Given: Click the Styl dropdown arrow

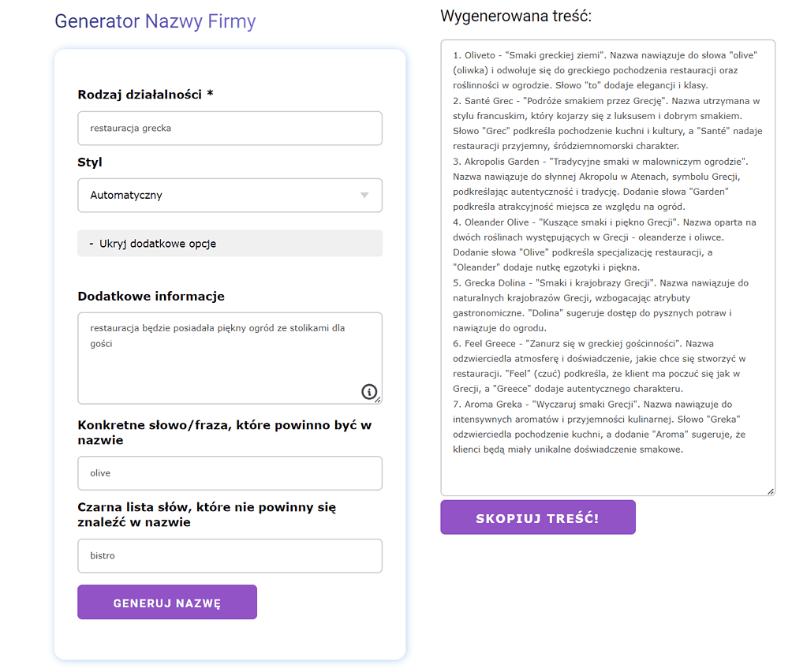Looking at the screenshot, I should tap(364, 195).
